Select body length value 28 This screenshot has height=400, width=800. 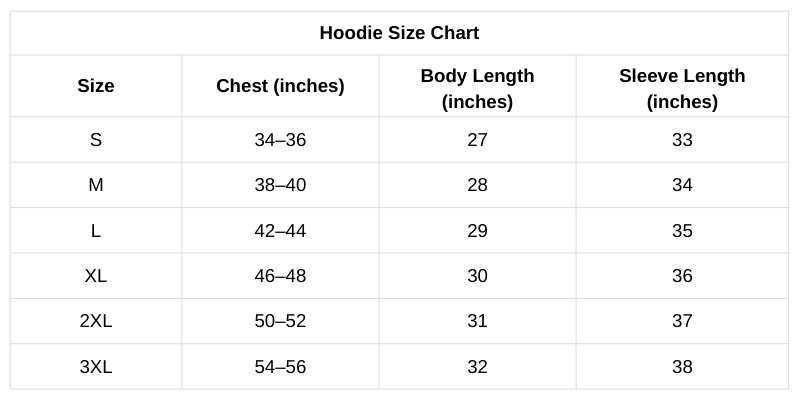477,185
